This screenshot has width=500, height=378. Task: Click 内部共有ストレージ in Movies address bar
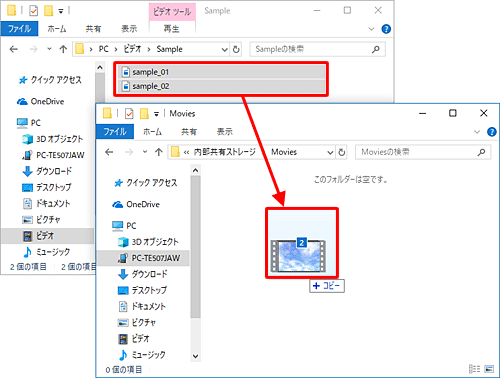click(225, 152)
